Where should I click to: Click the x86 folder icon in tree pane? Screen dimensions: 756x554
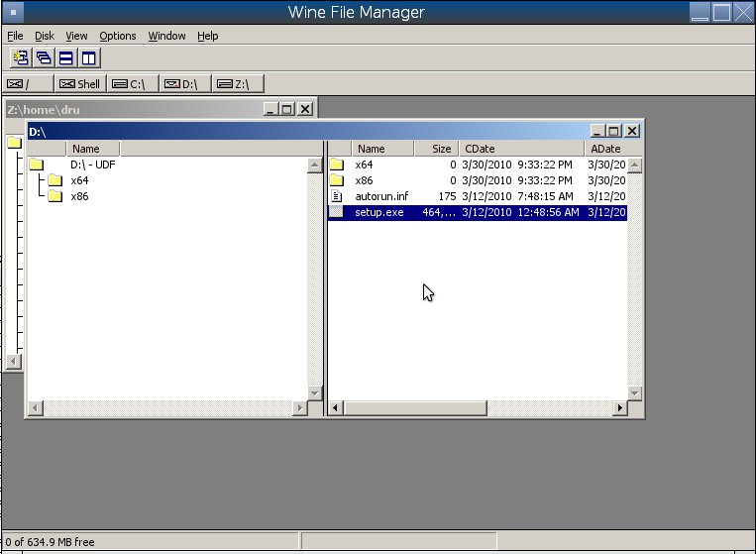point(55,196)
